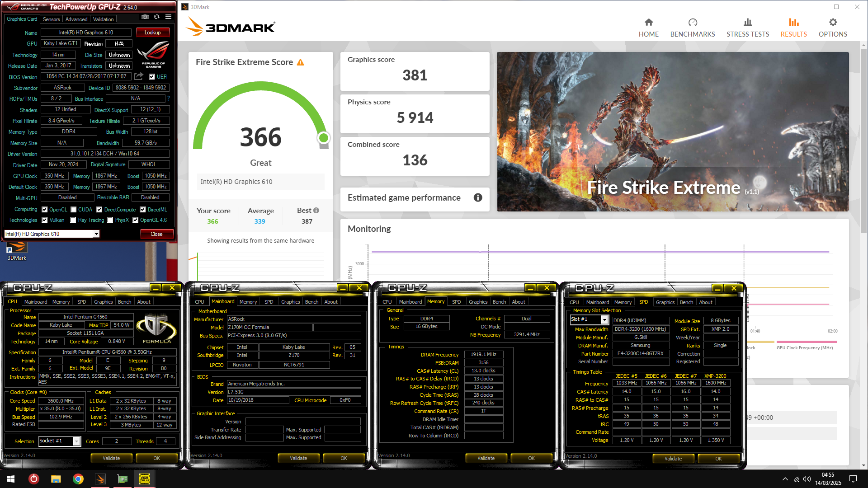
Task: Toggle the DirectML checkbox
Action: click(x=142, y=210)
